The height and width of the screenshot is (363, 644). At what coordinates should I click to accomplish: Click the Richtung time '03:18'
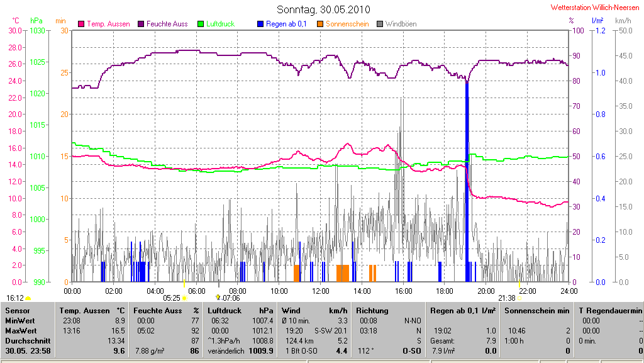[x=369, y=331]
